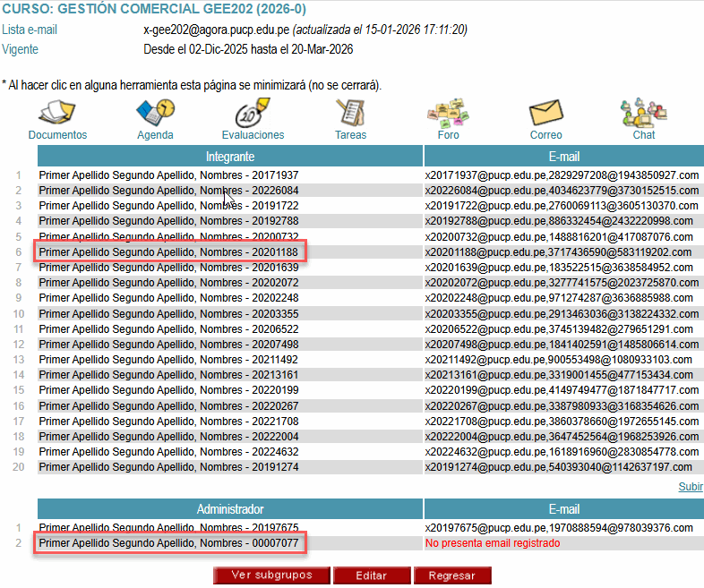
Task: Open the Tareas checklist icon
Action: click(350, 114)
